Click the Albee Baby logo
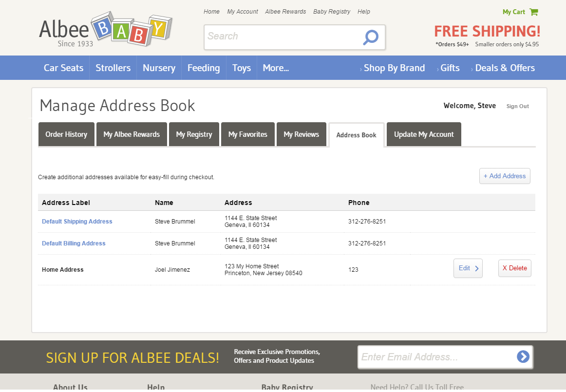This screenshot has width=566, height=392. tap(105, 30)
